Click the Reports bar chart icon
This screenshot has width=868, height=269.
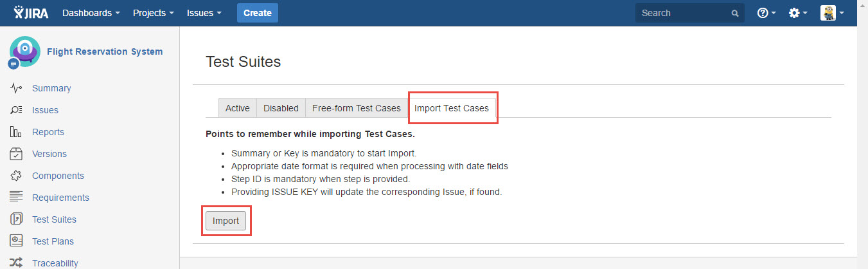[17, 132]
